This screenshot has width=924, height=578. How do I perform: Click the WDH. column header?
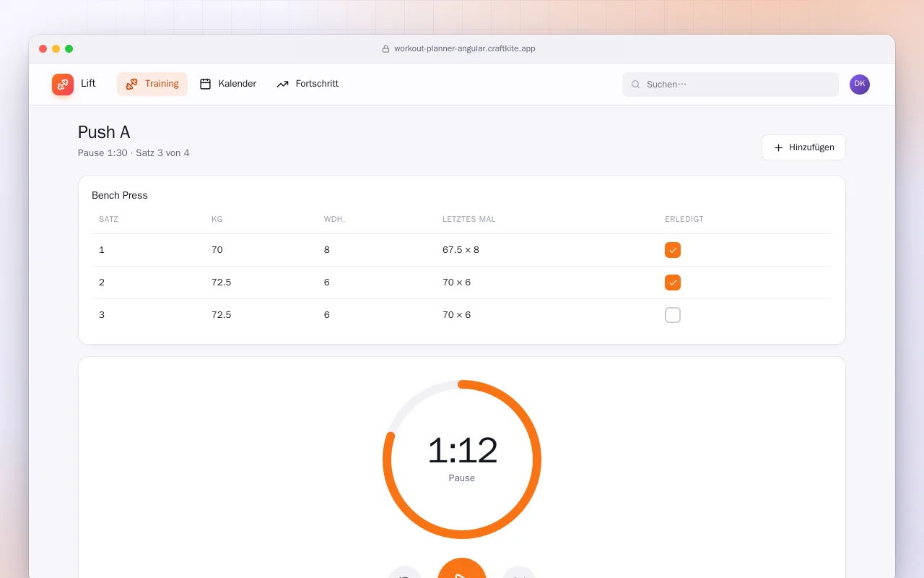(334, 219)
